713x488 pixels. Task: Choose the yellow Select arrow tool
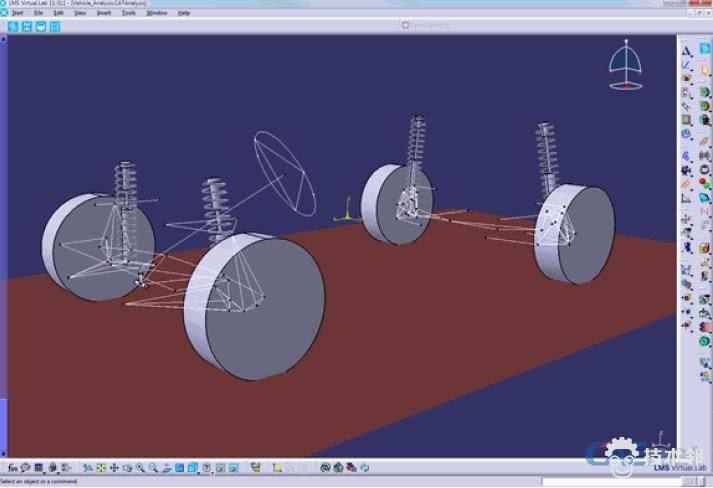[704, 71]
